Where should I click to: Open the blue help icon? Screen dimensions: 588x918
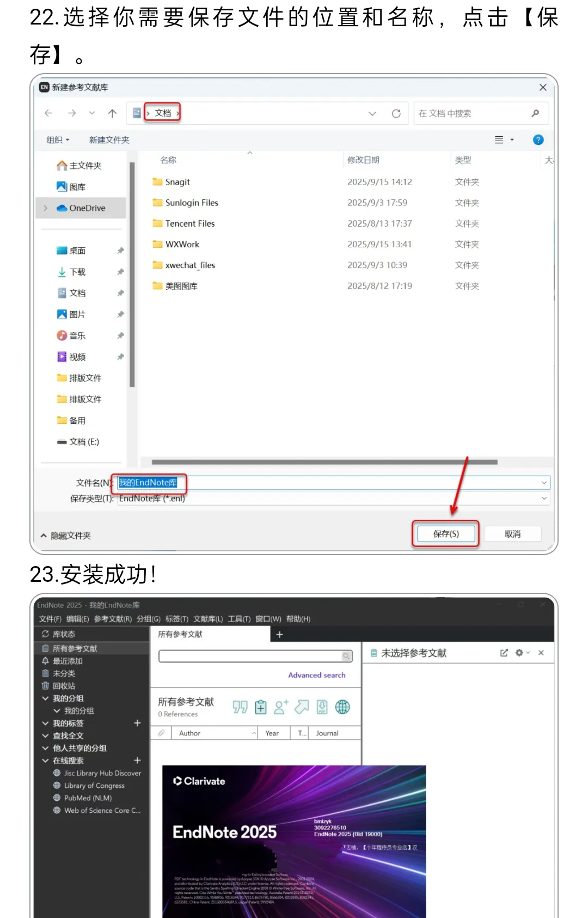[x=538, y=140]
